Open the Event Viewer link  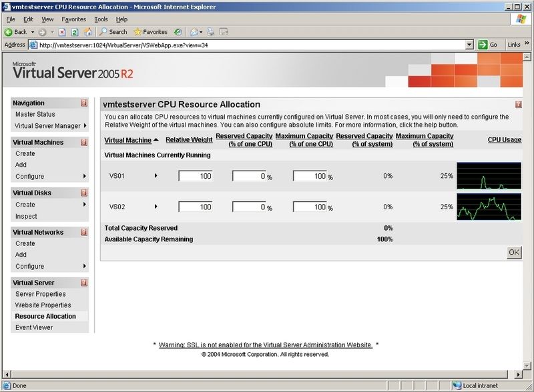click(x=34, y=327)
